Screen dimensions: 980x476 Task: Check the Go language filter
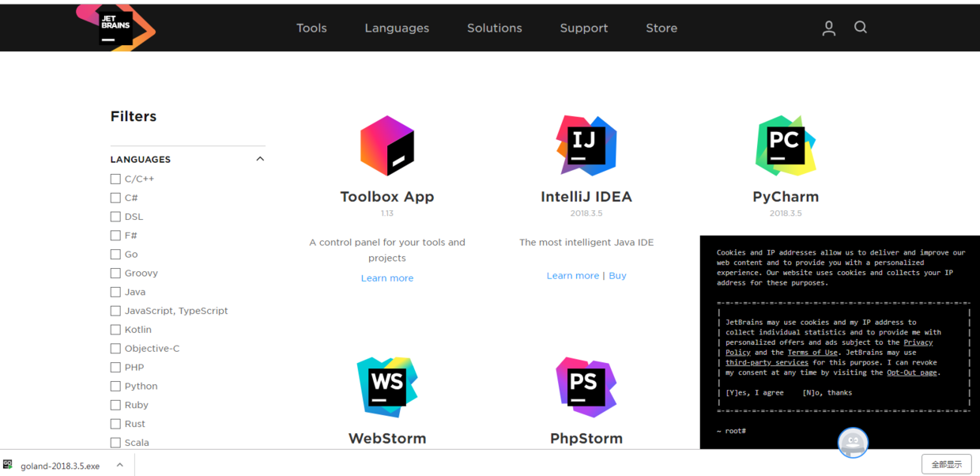pos(115,255)
